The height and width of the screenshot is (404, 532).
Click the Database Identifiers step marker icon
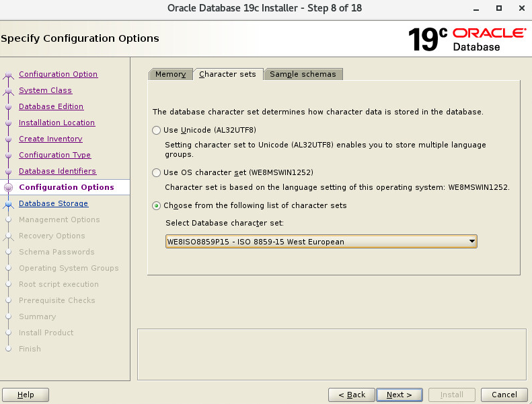click(x=9, y=172)
